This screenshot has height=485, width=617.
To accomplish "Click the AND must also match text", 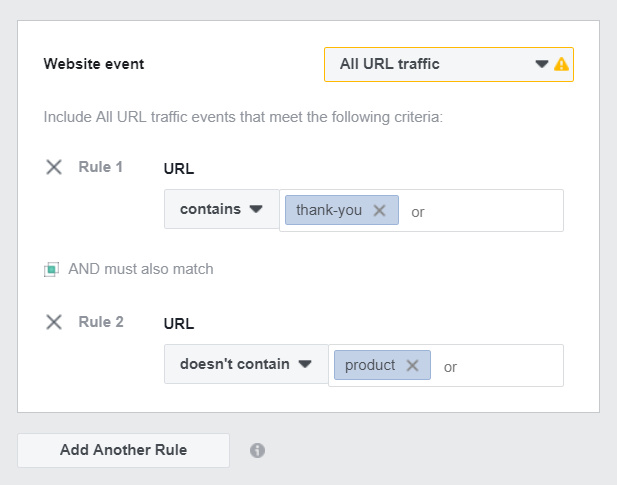I will pos(141,269).
